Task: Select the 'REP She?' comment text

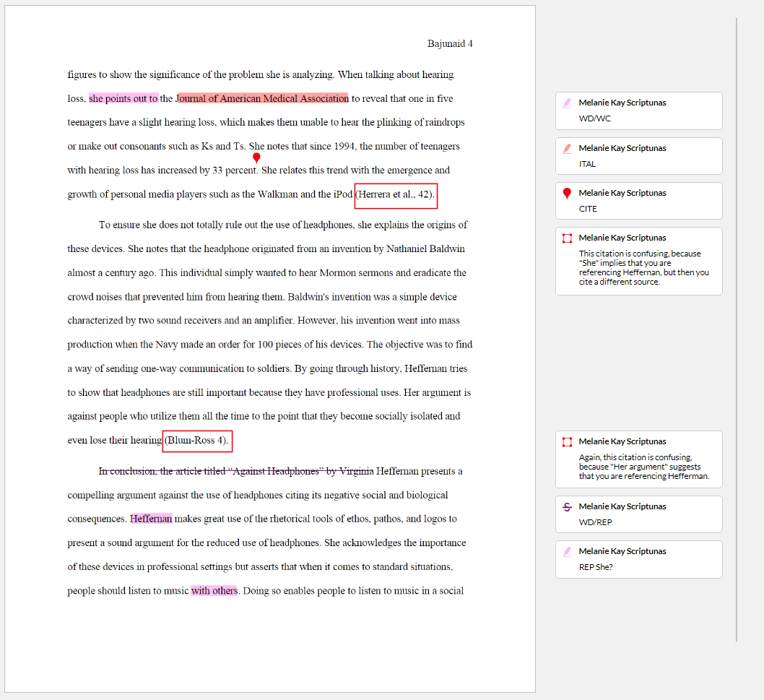Action: tap(596, 567)
